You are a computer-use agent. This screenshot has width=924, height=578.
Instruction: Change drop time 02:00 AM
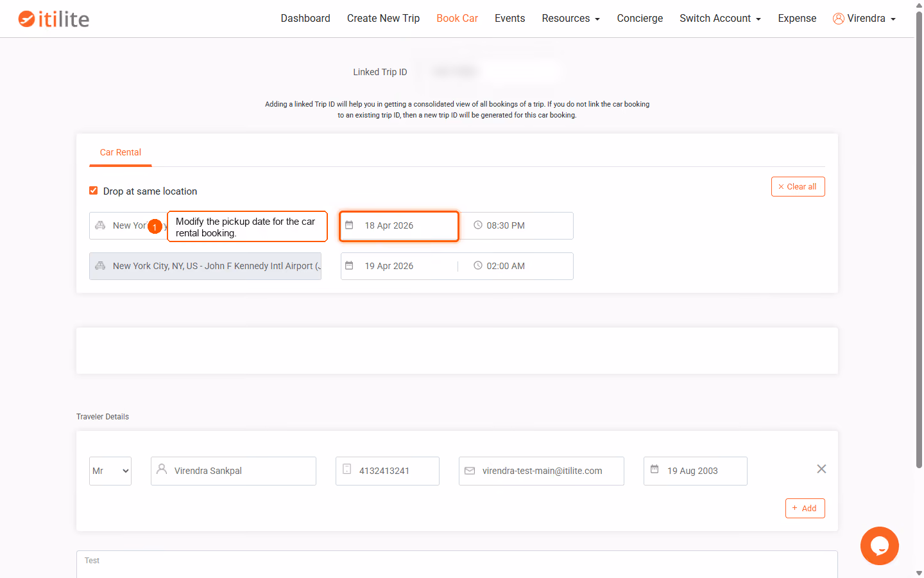517,266
